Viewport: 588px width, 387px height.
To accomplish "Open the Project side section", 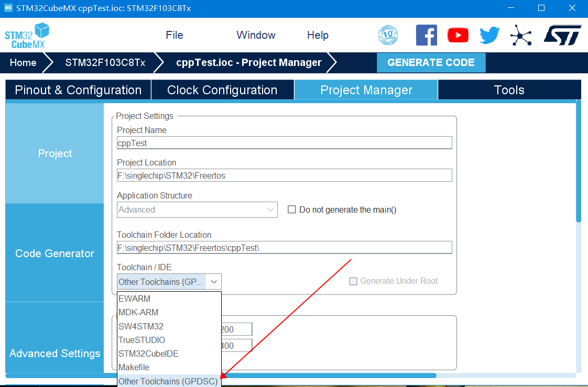I will click(55, 153).
